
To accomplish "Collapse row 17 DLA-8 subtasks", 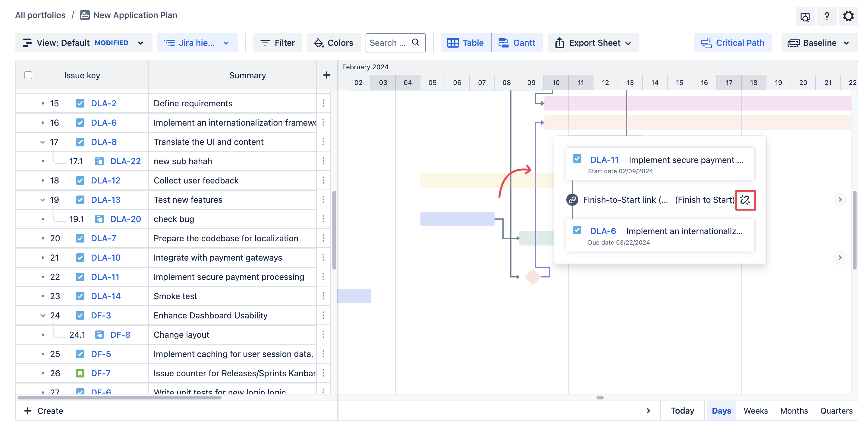I will click(x=43, y=142).
